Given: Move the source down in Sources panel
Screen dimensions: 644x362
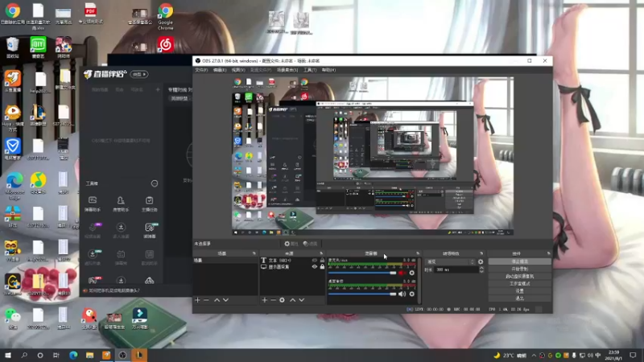Looking at the screenshot, I should [301, 300].
